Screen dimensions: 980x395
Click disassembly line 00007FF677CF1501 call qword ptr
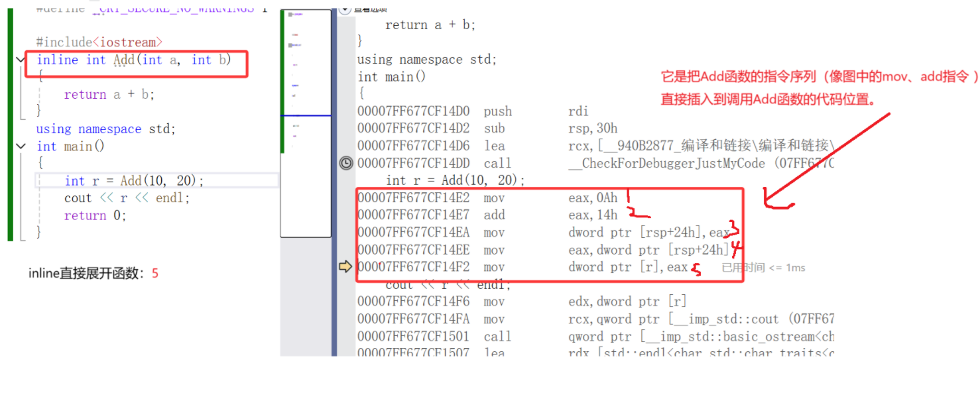click(595, 336)
